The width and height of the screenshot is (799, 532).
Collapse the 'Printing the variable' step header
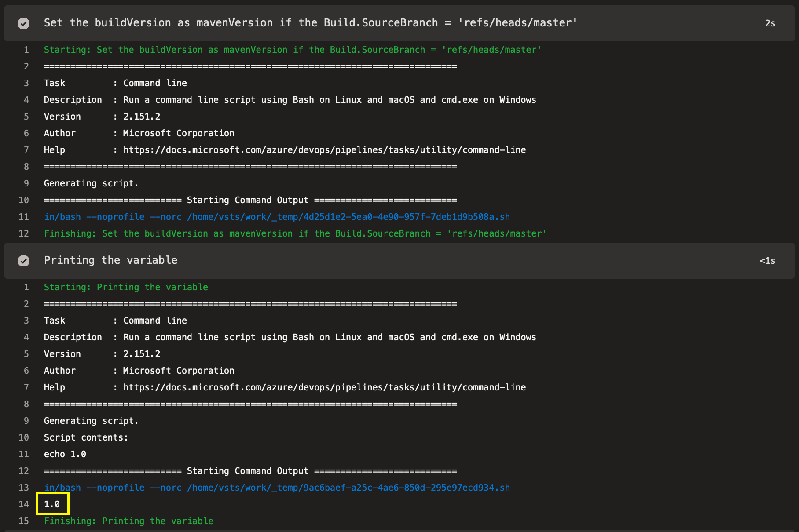click(x=399, y=261)
